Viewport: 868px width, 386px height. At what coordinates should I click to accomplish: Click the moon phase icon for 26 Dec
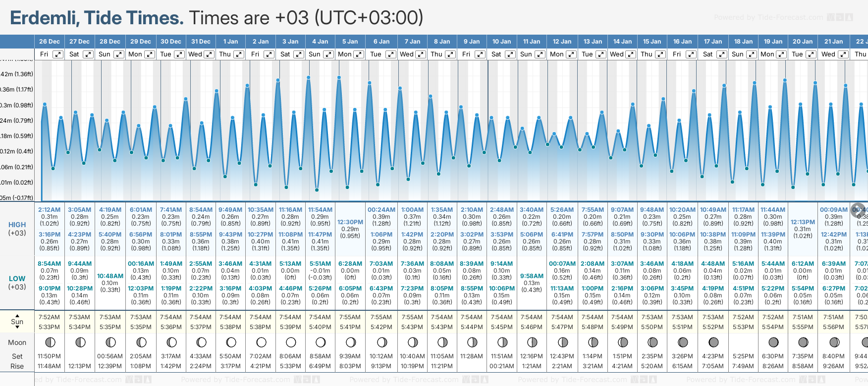[50, 342]
